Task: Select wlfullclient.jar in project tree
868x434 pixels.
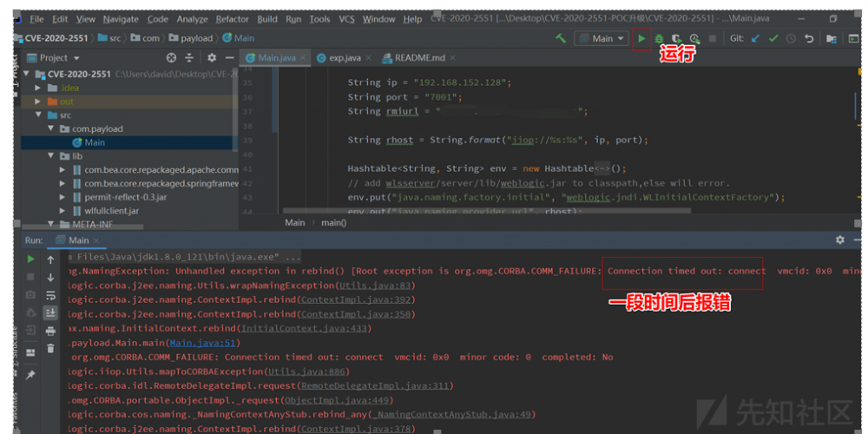Action: pos(111,211)
